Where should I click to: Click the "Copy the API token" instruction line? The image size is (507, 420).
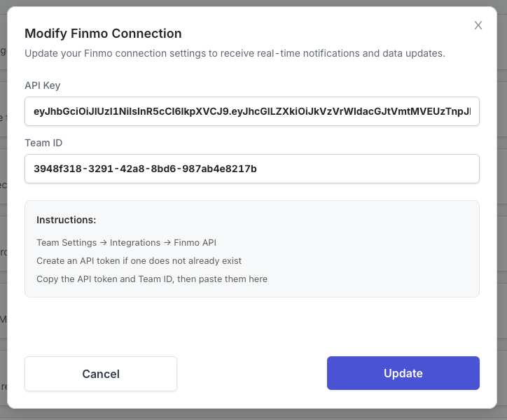pos(151,279)
